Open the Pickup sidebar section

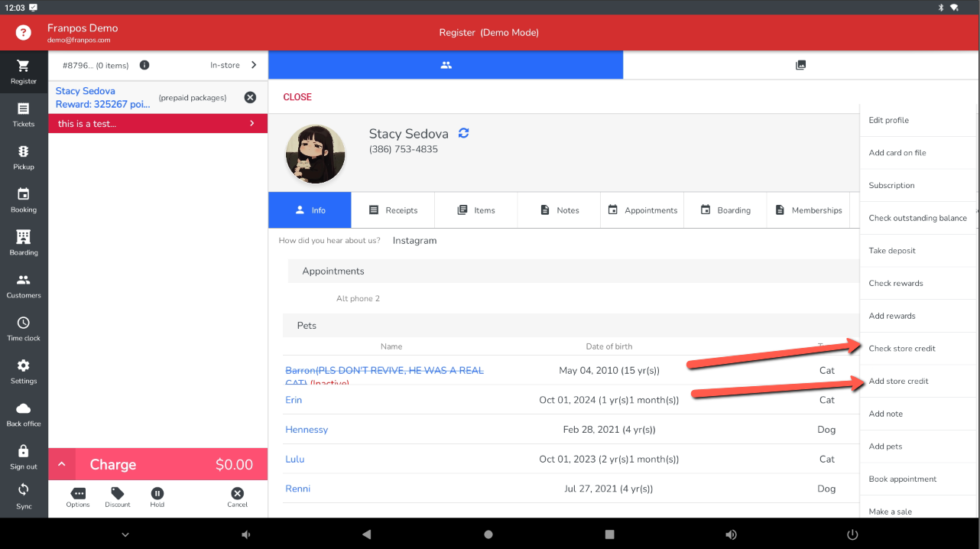[24, 158]
